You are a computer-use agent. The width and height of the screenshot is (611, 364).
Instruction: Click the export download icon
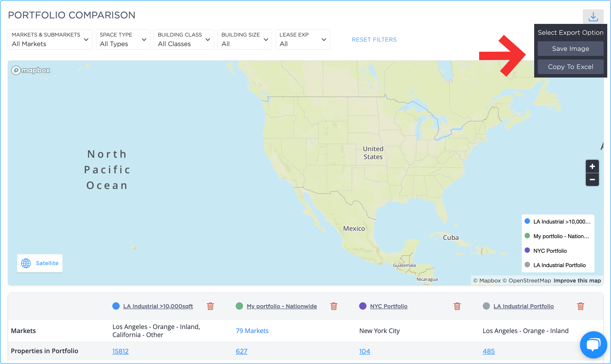coord(593,17)
